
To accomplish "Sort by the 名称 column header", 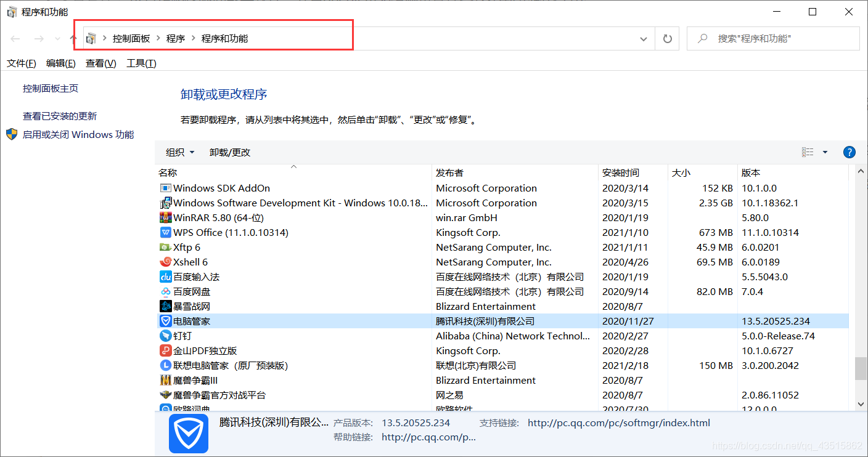I will tap(293, 172).
